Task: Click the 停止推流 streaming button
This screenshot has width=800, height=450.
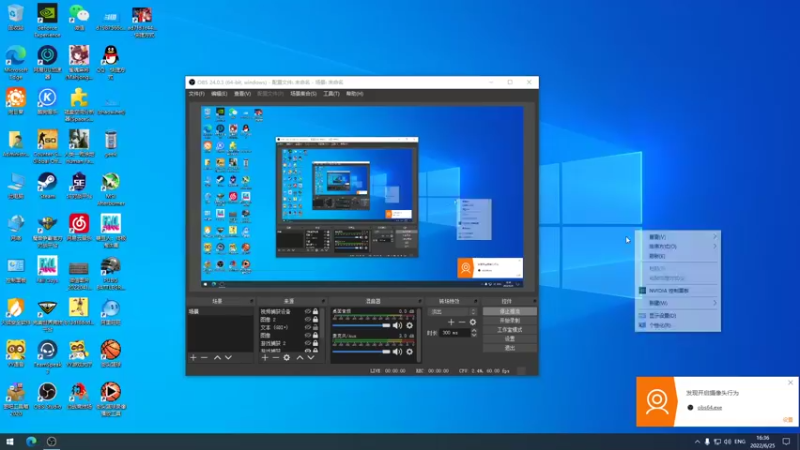Action: point(510,311)
